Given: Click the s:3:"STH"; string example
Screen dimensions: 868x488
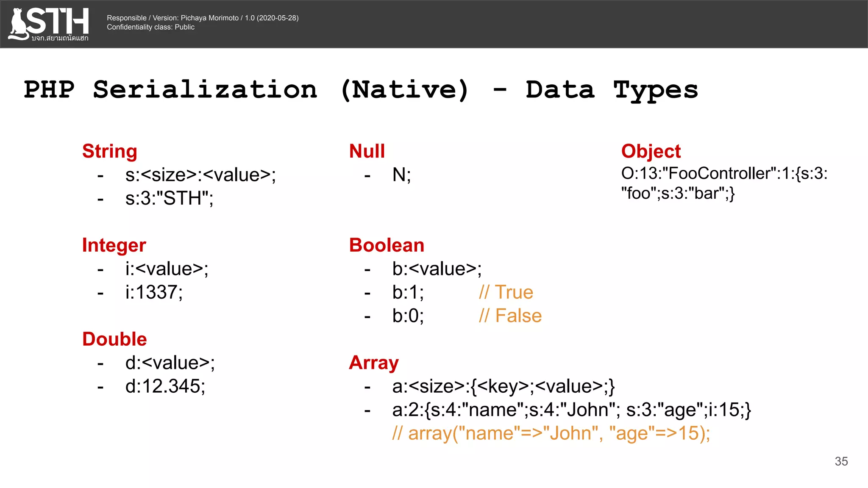Looking at the screenshot, I should point(169,198).
